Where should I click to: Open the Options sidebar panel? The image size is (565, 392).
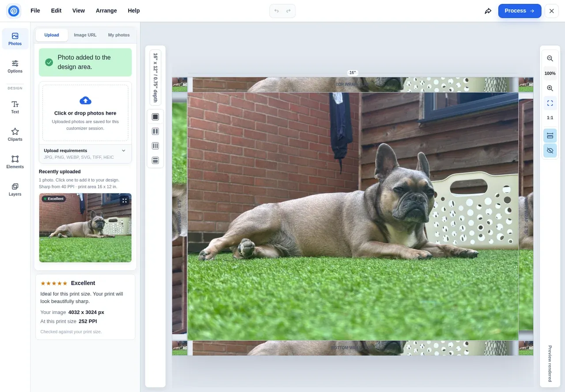(x=15, y=66)
